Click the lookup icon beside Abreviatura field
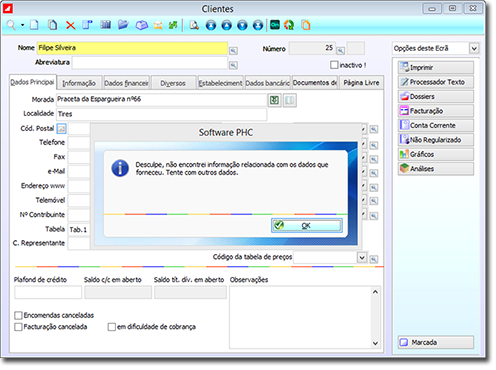This screenshot has height=370, width=496. (233, 65)
